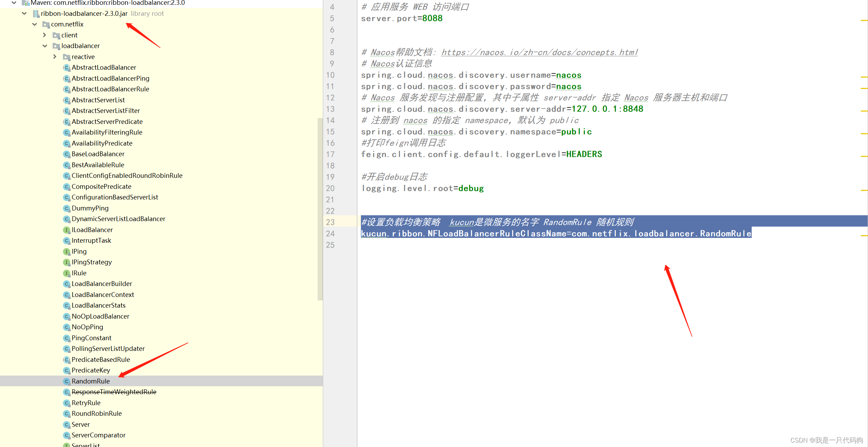Click line number 23 in the editor gutter
868x447 pixels.
pos(330,222)
